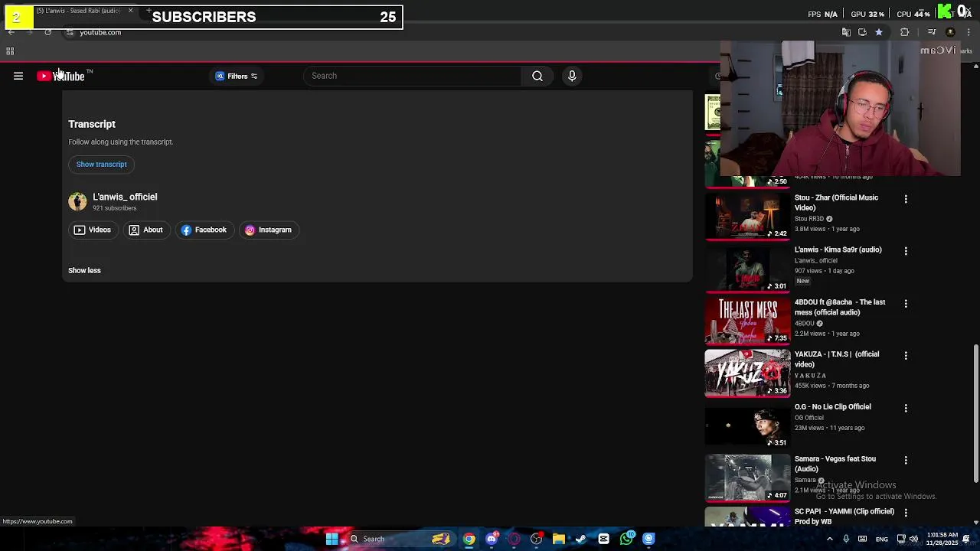This screenshot has width=980, height=551.
Task: Open the taskbar clock and date
Action: click(942, 539)
